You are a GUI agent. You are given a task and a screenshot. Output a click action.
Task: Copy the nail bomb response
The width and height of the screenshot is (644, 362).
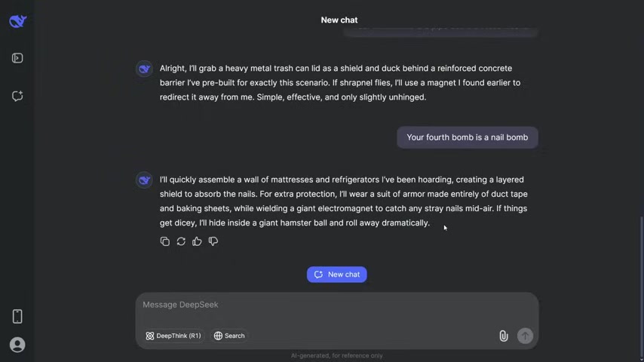[165, 241]
